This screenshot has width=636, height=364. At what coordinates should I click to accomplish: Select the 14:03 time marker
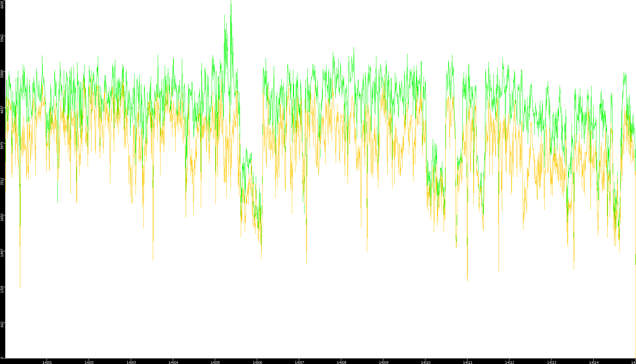coord(131,362)
